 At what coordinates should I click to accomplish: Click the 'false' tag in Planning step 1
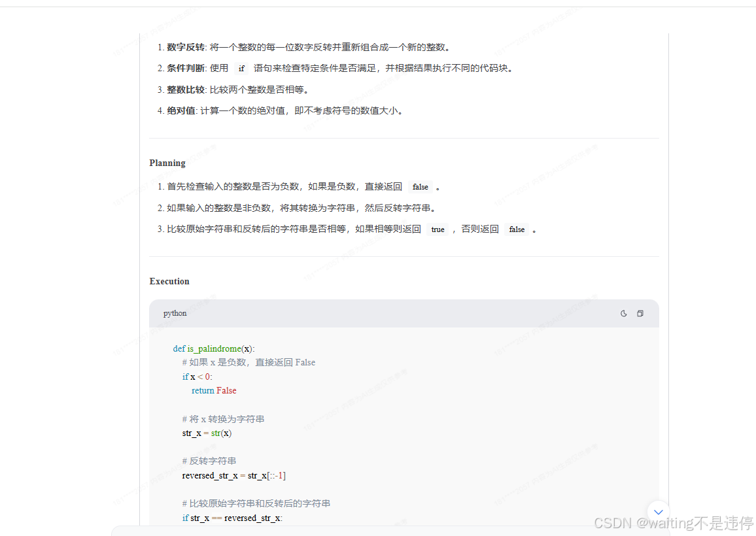tap(421, 187)
